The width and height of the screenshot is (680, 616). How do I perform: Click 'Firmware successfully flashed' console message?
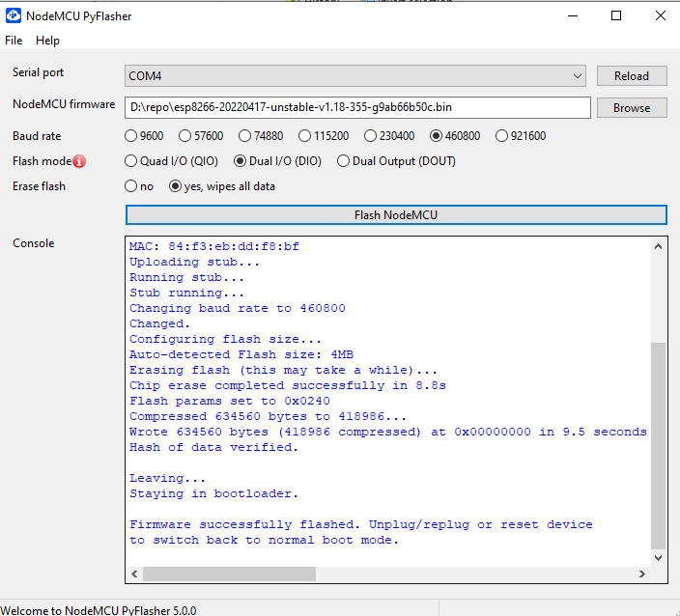[x=361, y=532]
